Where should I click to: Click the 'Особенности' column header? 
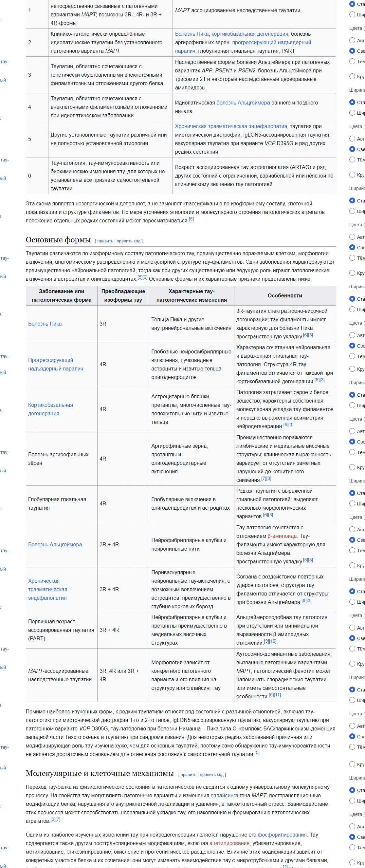pos(285,296)
